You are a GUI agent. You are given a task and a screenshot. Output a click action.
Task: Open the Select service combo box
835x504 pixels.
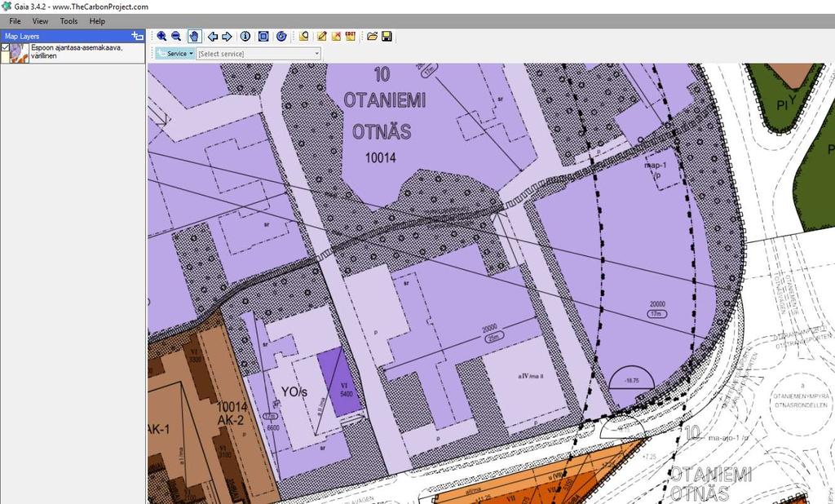tap(258, 53)
